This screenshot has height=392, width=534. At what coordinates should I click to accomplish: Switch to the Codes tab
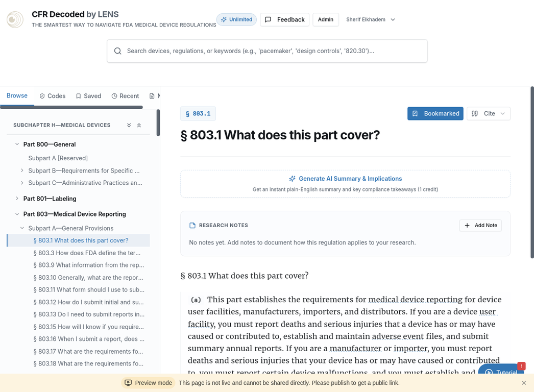pyautogui.click(x=53, y=96)
